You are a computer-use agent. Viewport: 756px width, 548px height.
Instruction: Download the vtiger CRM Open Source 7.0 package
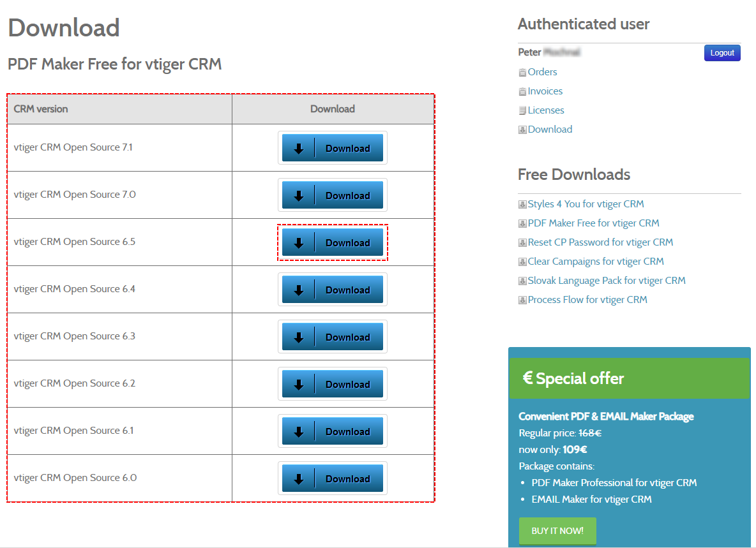[332, 195]
